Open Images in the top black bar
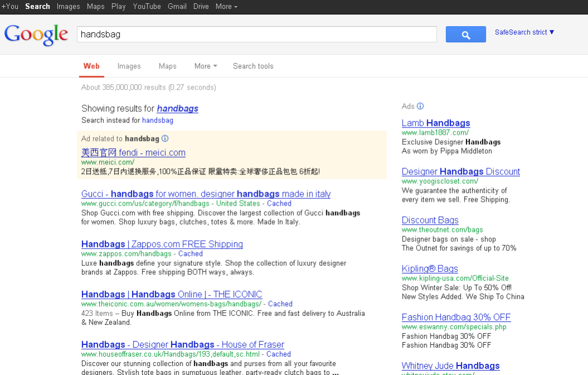 (68, 6)
